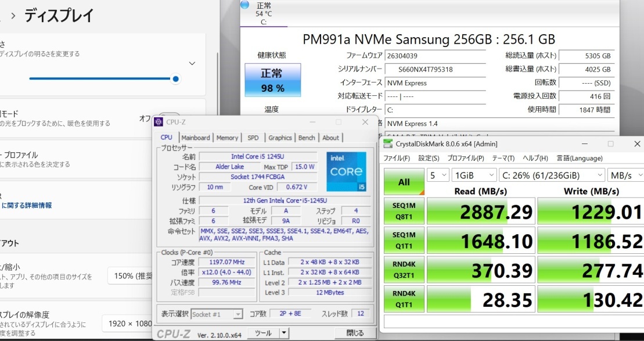The width and height of the screenshot is (644, 341).
Task: Click the 1229.01 write result
Action: pos(591,211)
